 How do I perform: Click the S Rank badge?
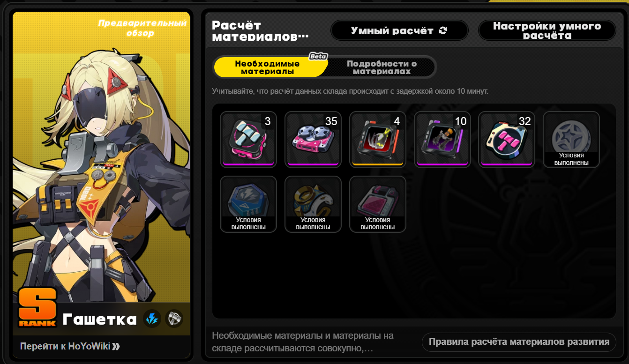pos(37,307)
